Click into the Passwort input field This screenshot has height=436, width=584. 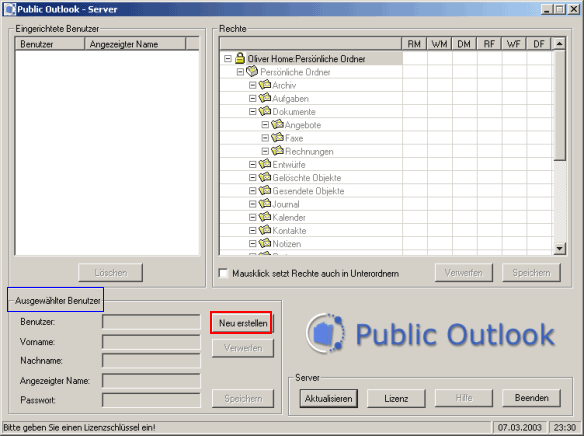[x=151, y=400]
